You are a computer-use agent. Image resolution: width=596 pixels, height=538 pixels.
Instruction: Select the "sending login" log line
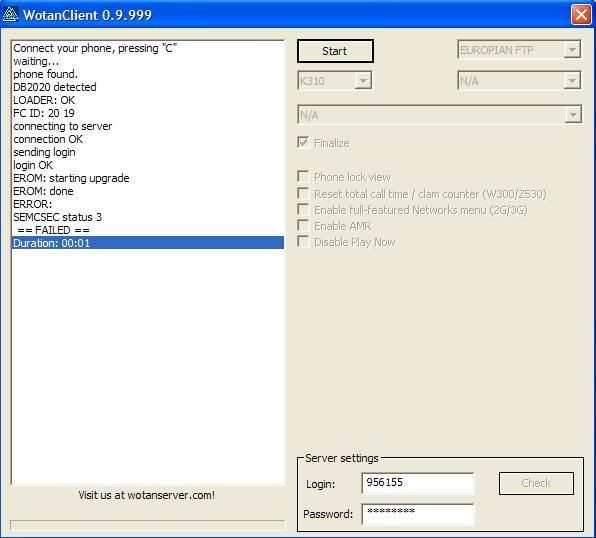[148, 152]
